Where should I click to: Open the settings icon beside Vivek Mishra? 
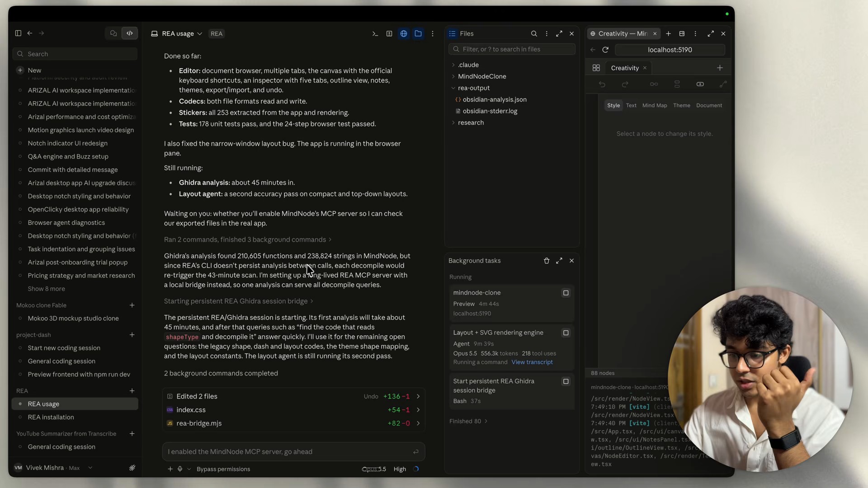(x=132, y=468)
